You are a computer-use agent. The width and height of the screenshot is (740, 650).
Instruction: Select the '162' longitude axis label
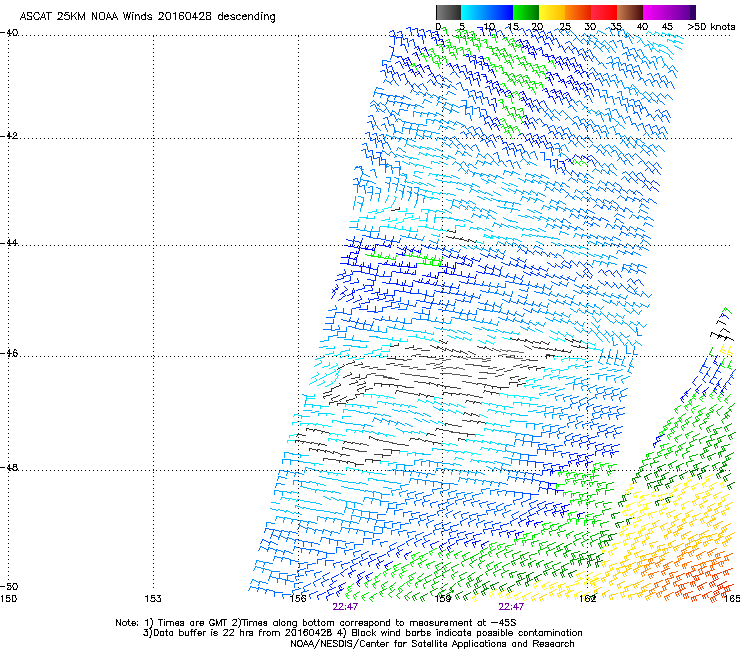click(587, 599)
